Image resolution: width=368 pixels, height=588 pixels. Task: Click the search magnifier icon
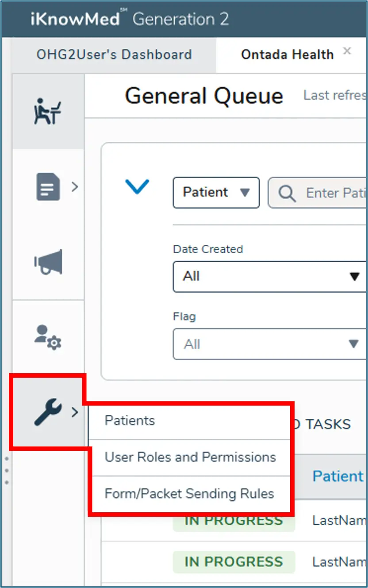287,193
